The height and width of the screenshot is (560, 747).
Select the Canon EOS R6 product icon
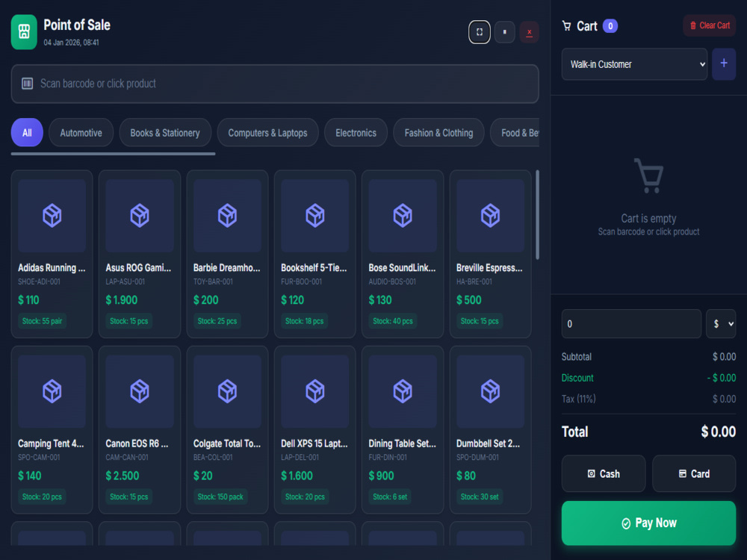(140, 391)
